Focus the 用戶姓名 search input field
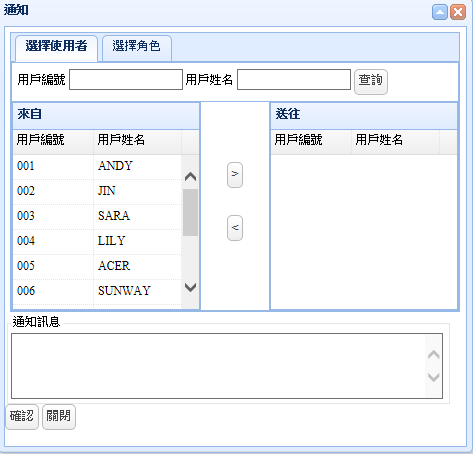 [x=294, y=80]
